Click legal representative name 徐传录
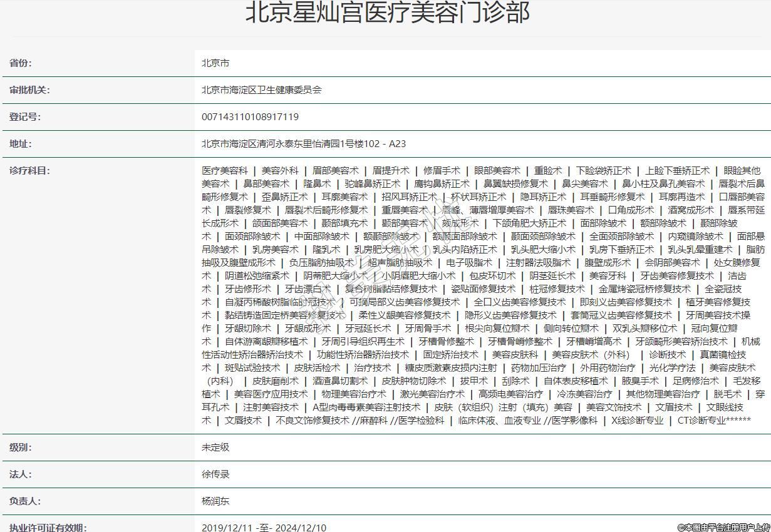771x532 pixels. pos(215,474)
